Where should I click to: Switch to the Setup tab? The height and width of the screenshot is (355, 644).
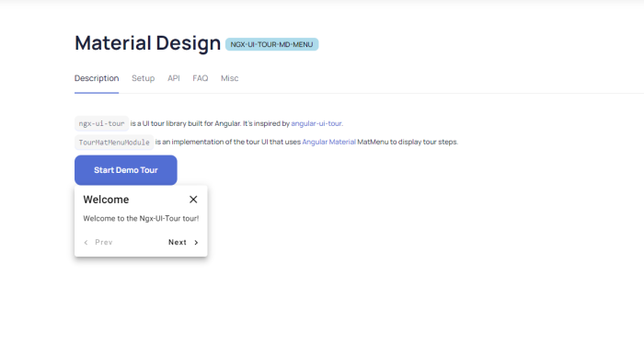[143, 78]
